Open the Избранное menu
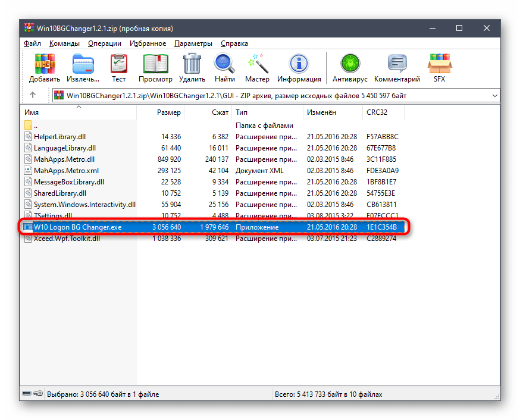Viewport: 520px width, 420px height. click(x=148, y=43)
